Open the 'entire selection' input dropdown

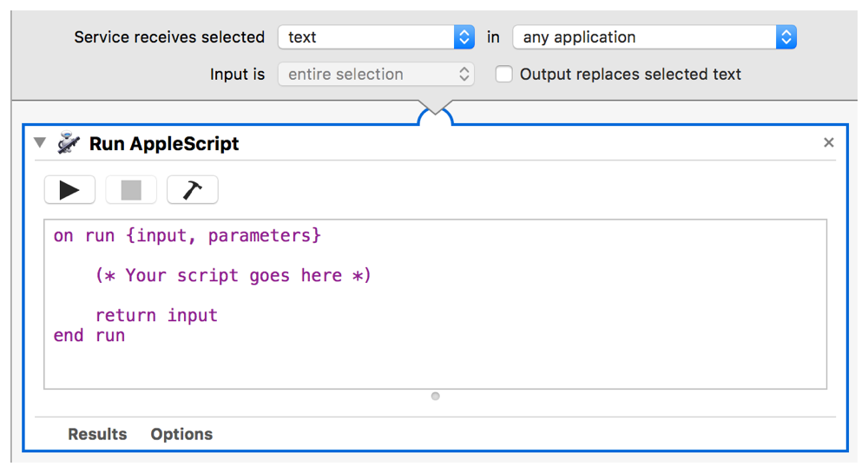click(376, 74)
